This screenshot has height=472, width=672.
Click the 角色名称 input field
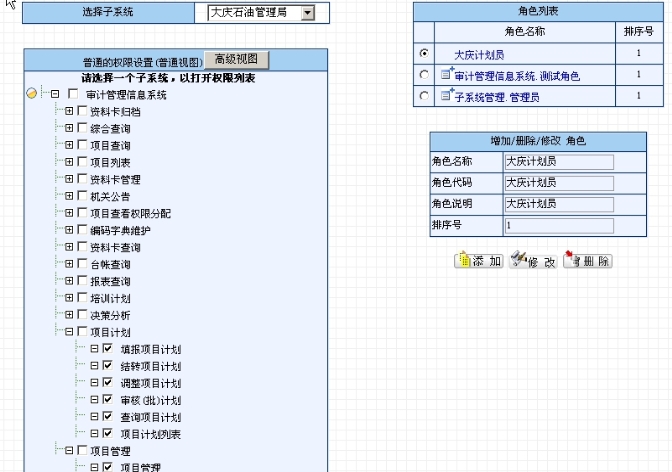558,162
